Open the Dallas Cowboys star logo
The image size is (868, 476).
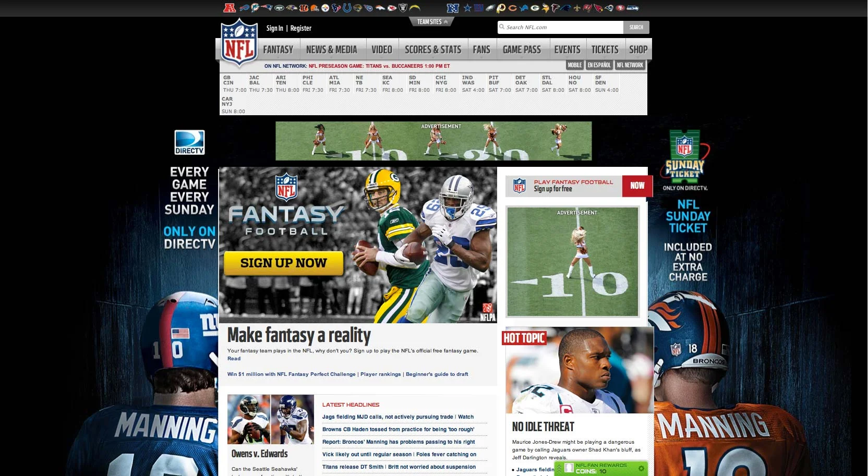467,8
